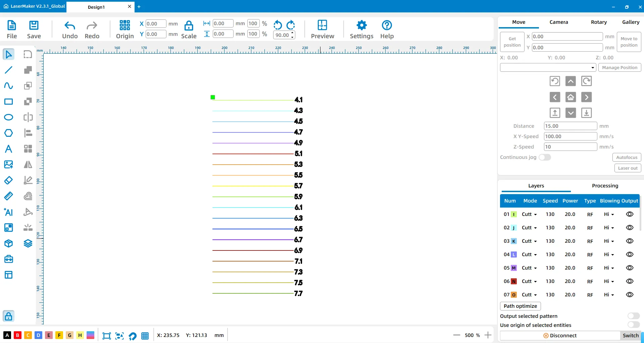Image resolution: width=644 pixels, height=343 pixels.
Task: Turn on Output selected pattern
Action: (x=633, y=316)
